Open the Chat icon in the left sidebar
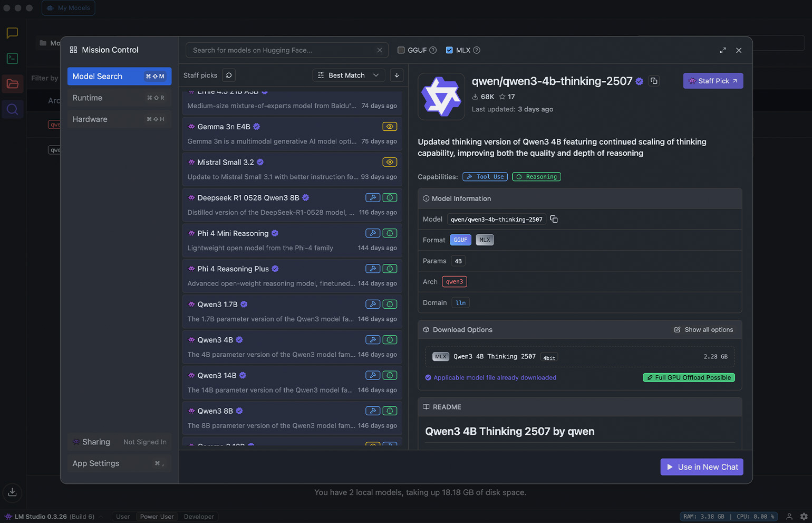 point(12,33)
